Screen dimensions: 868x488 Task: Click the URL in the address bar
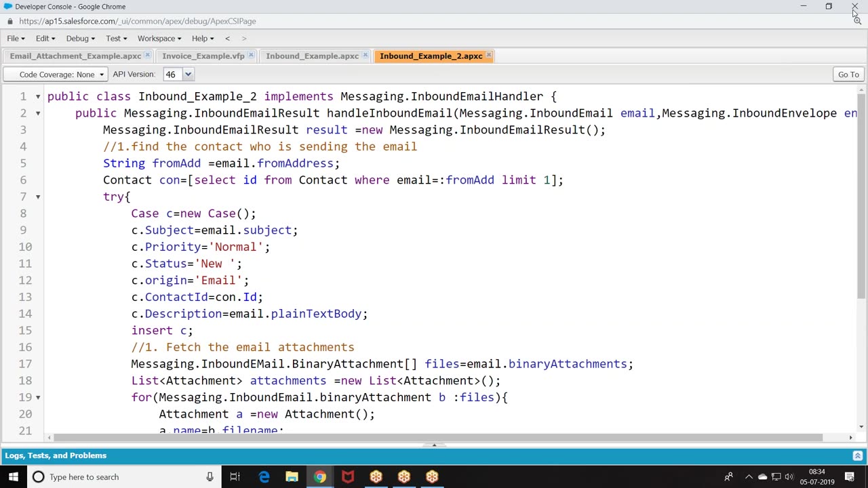tap(138, 21)
